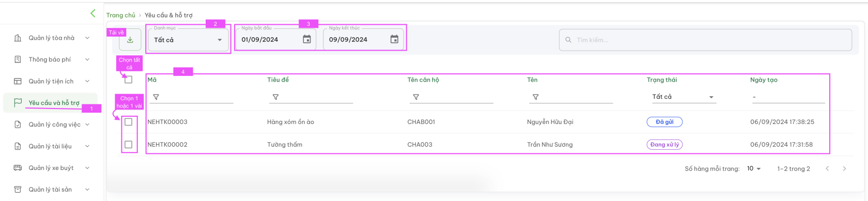
Task: Open the Danh mục dropdown showing Tất cả
Action: click(188, 40)
